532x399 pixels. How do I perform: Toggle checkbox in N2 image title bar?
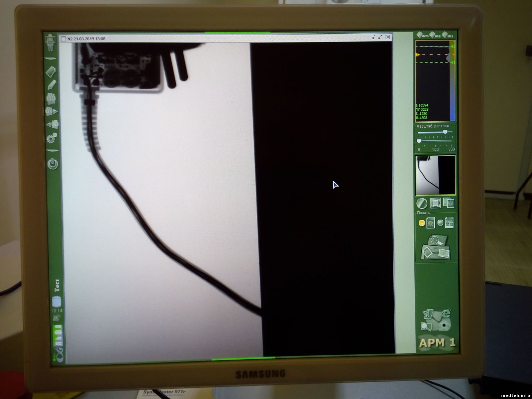tap(63, 39)
